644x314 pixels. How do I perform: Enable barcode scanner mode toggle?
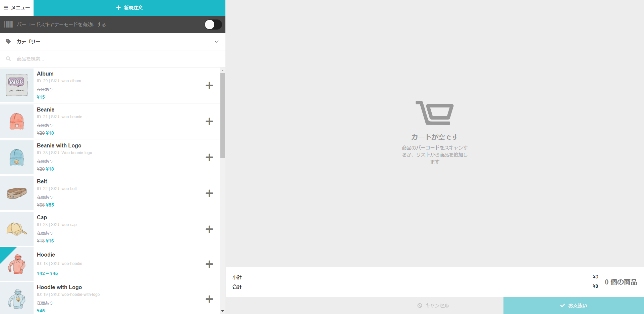point(213,25)
